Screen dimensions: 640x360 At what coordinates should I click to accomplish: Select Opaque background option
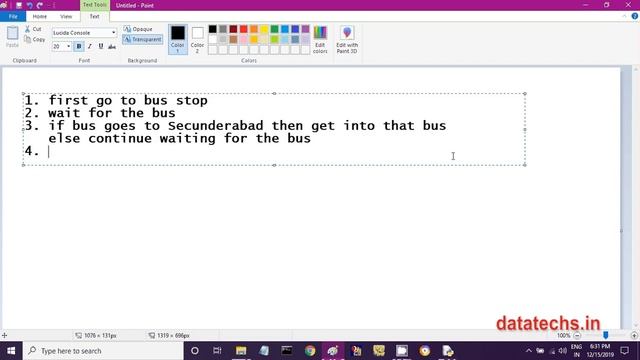pos(138,29)
